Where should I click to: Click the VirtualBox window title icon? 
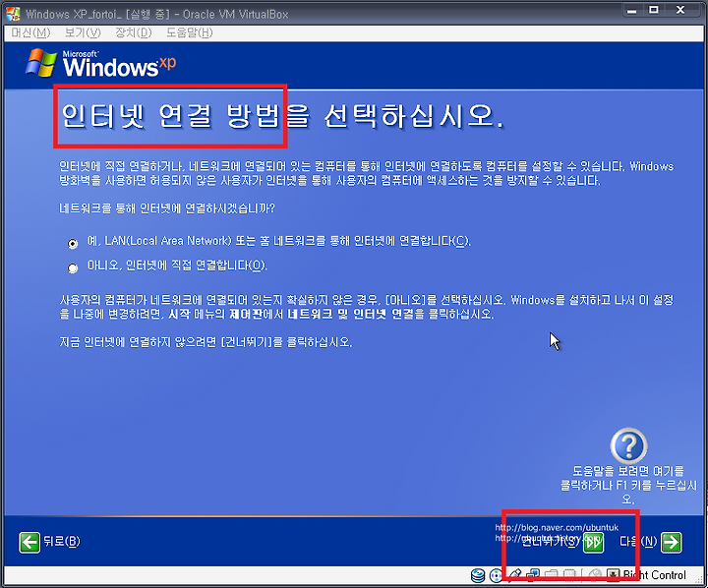click(x=13, y=14)
